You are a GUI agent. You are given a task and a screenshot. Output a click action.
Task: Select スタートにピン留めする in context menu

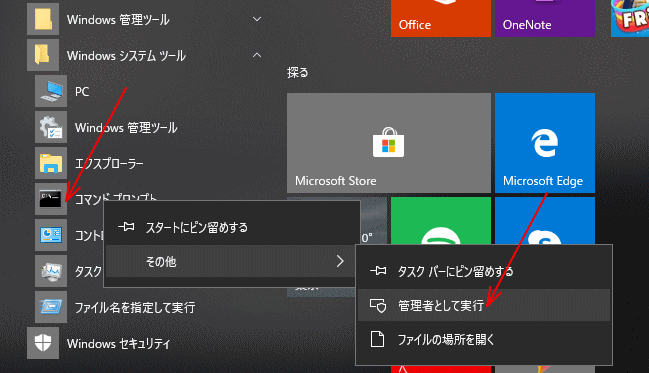(x=231, y=227)
